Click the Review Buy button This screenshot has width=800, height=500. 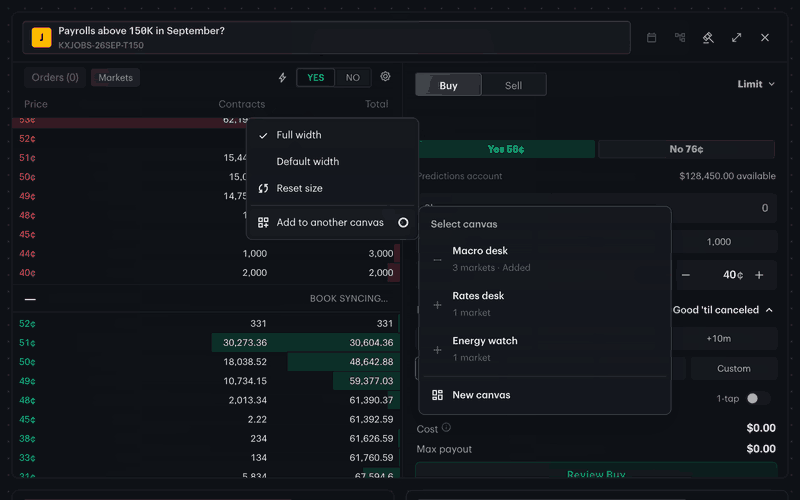[x=596, y=470]
